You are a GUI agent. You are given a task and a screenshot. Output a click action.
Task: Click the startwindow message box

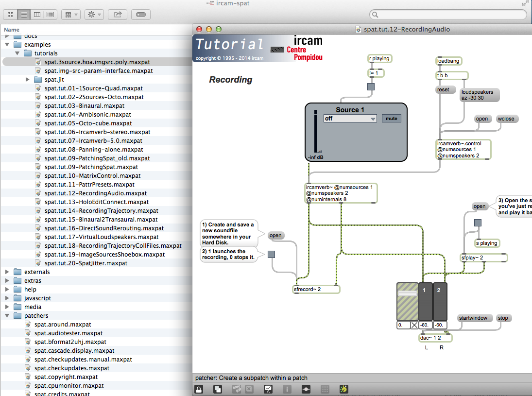pyautogui.click(x=474, y=318)
